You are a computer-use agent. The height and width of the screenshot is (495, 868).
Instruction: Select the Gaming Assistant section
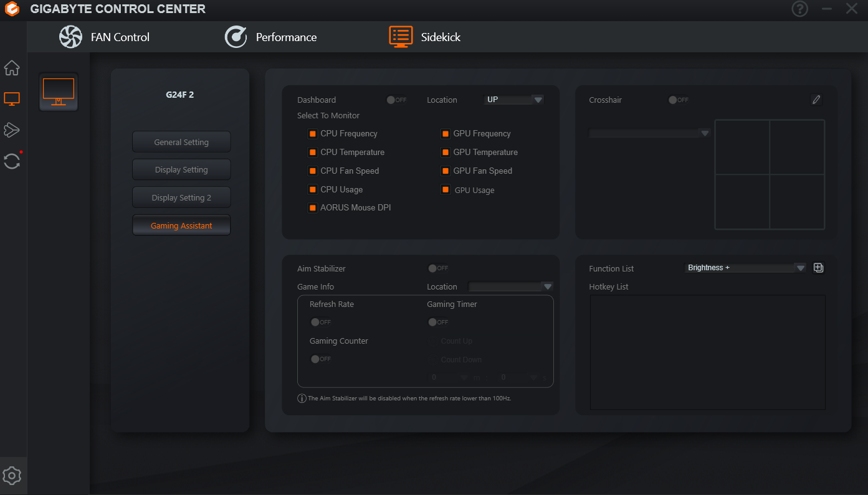[x=181, y=225]
